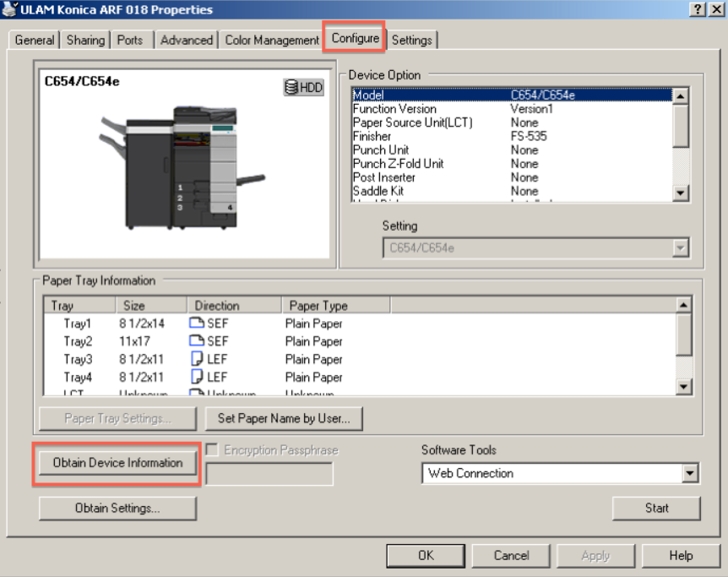Click the Direction column header
The image size is (728, 577).
(235, 305)
